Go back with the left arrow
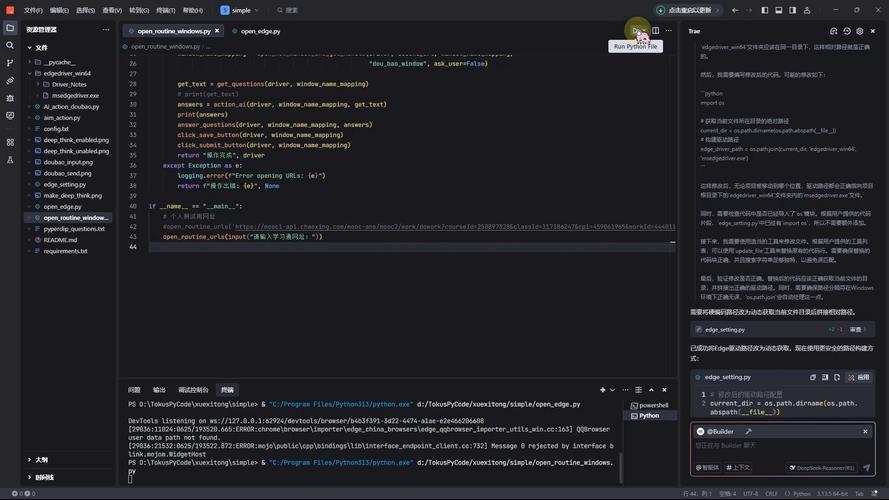Image resolution: width=889 pixels, height=500 pixels. point(735,10)
